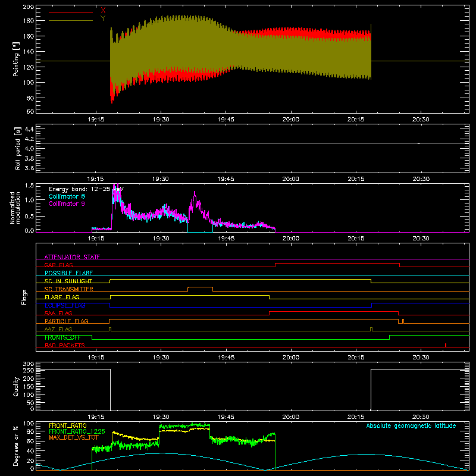Select the Normalized modulation axis title
The width and height of the screenshot is (476, 476).
click(x=15, y=208)
